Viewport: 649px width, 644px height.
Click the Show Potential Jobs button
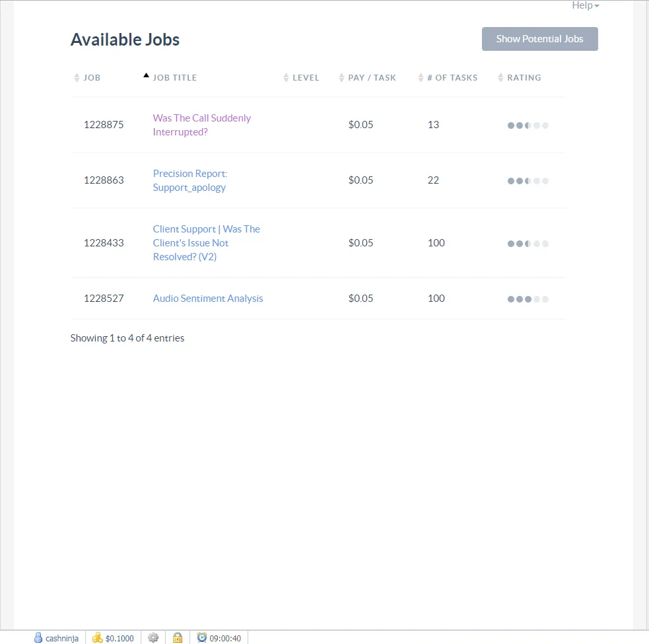539,39
